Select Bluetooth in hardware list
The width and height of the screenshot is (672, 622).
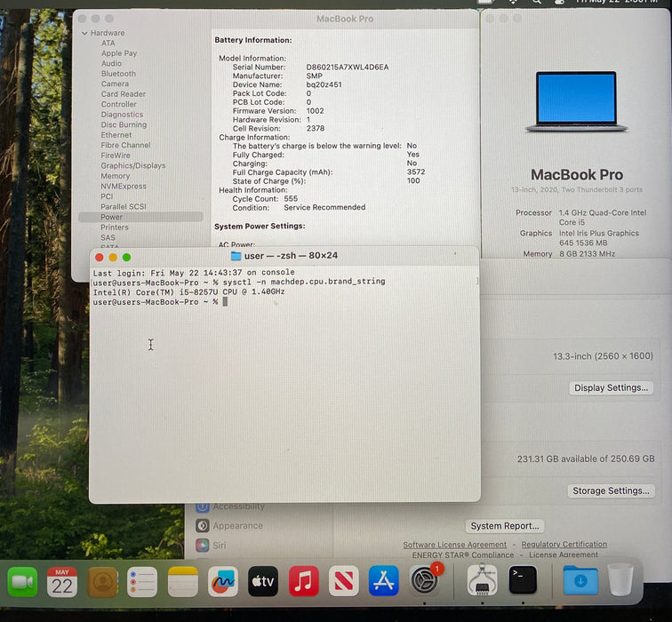pos(118,74)
